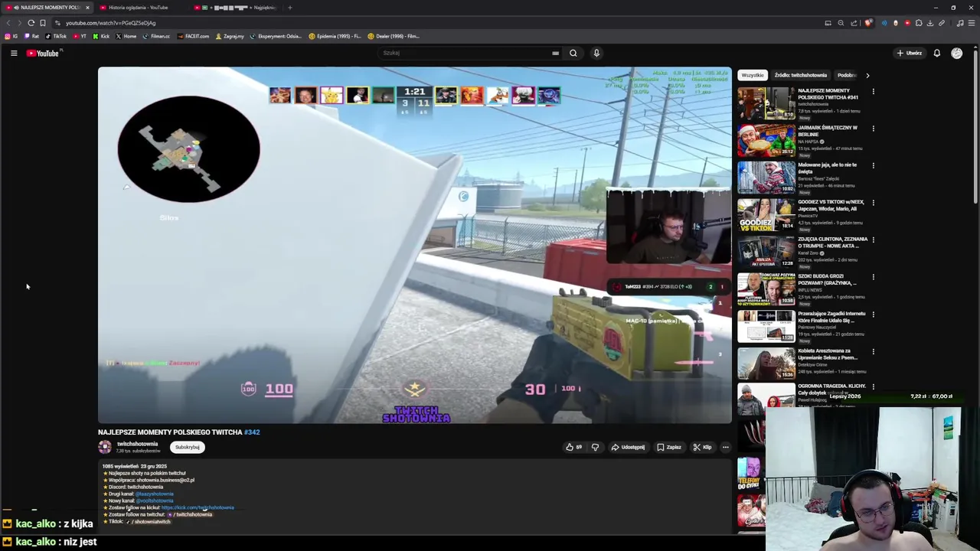Open more actions ellipsis under video
The width and height of the screenshot is (980, 551).
(725, 447)
